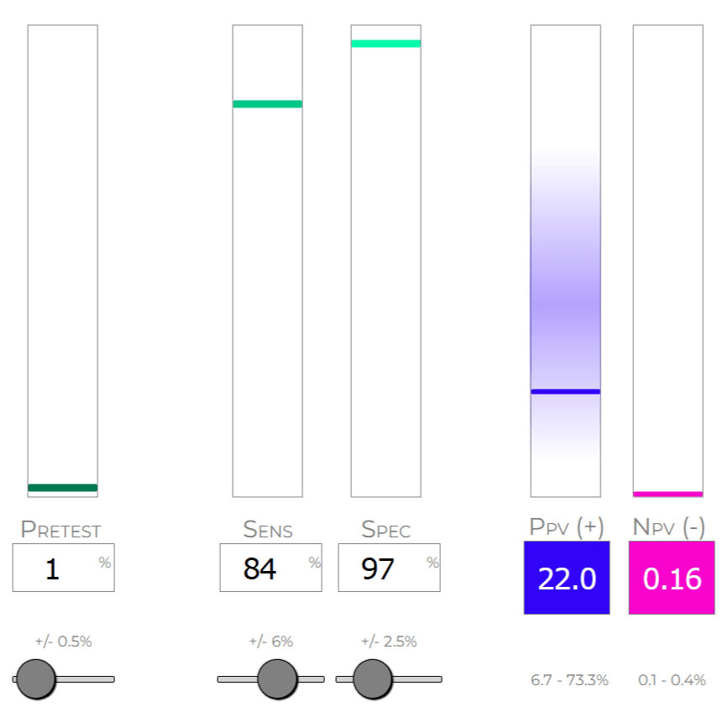Click the Pretest percentage input field
The width and height of the screenshot is (728, 728).
(x=63, y=568)
